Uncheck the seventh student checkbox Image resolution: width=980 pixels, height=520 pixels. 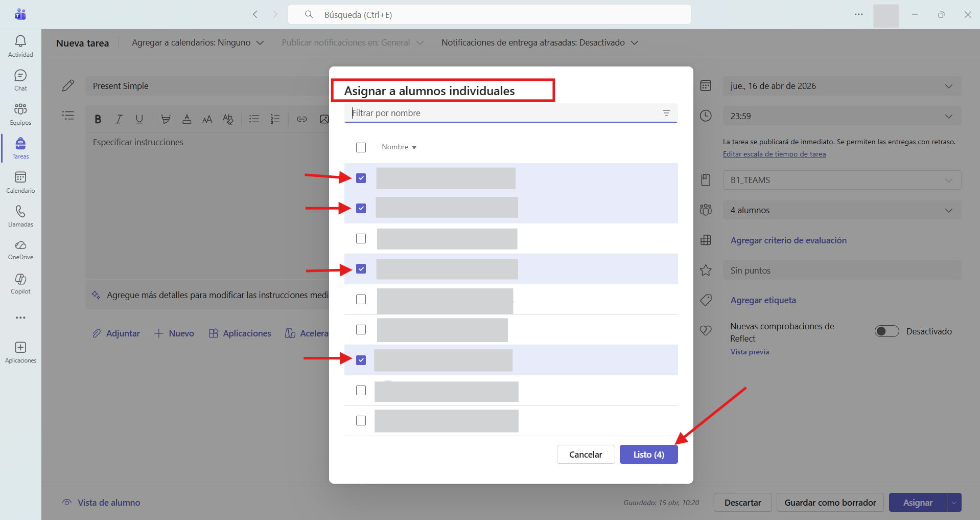361,360
